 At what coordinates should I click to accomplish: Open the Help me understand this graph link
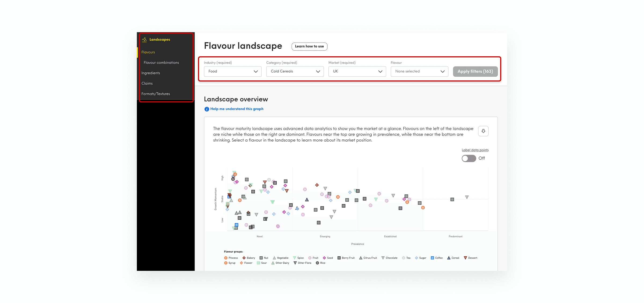coord(237,109)
